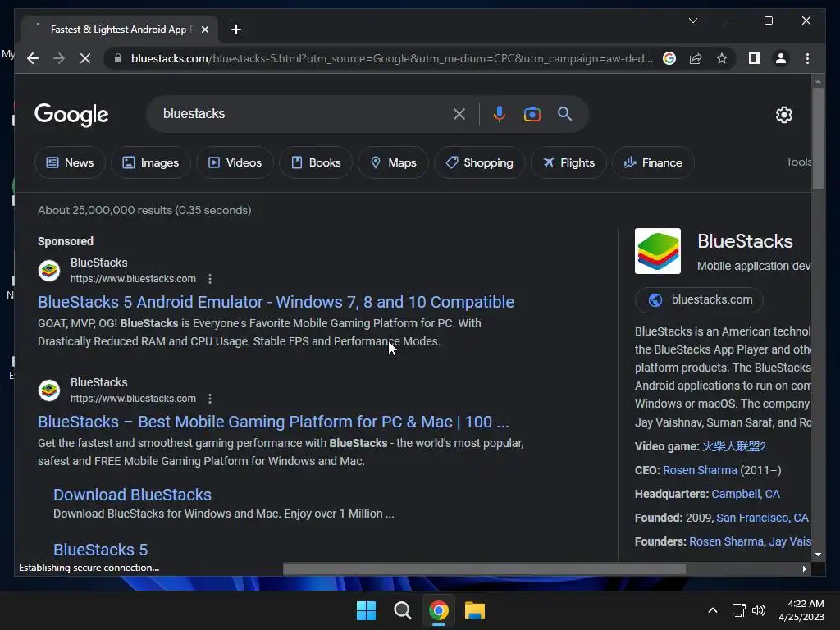Image resolution: width=840 pixels, height=630 pixels.
Task: Click into the bluestacks search field
Action: point(300,113)
